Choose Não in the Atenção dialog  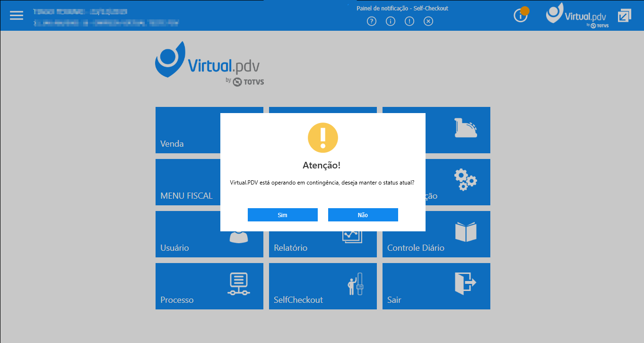[363, 215]
